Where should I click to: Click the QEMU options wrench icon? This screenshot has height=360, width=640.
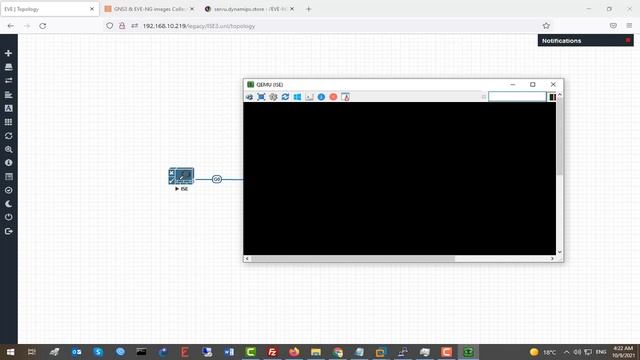[x=249, y=97]
